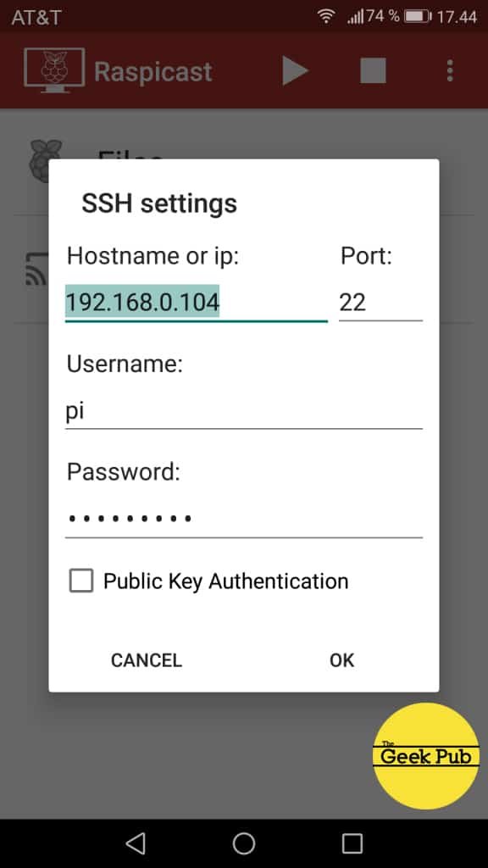488x868 pixels.
Task: Click the Hostname or ip field
Action: click(196, 303)
